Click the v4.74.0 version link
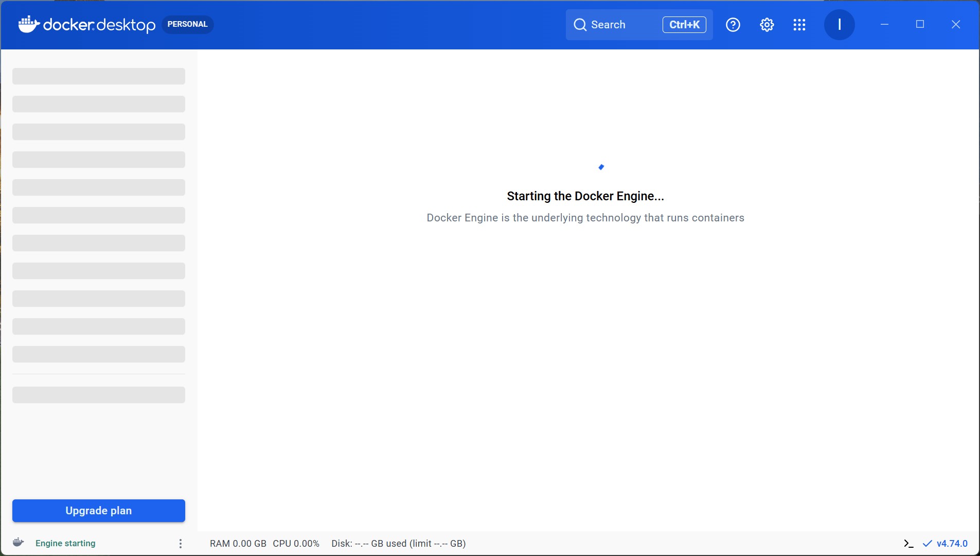This screenshot has width=980, height=556. [952, 544]
